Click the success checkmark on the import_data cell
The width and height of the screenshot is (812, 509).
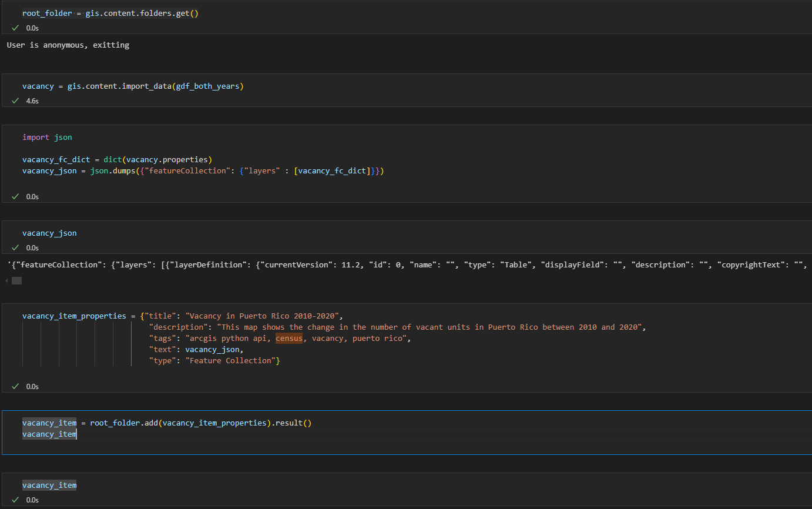[15, 101]
